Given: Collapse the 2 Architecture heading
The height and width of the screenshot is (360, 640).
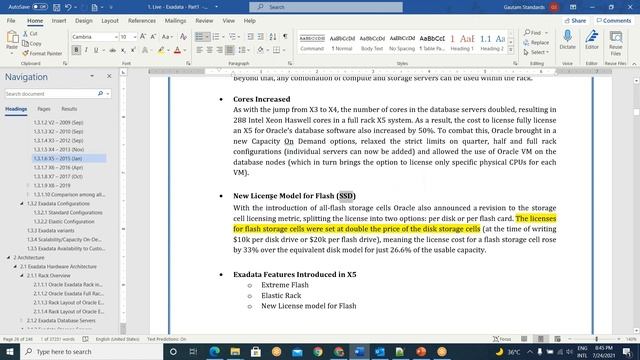Looking at the screenshot, I should click(x=8, y=258).
